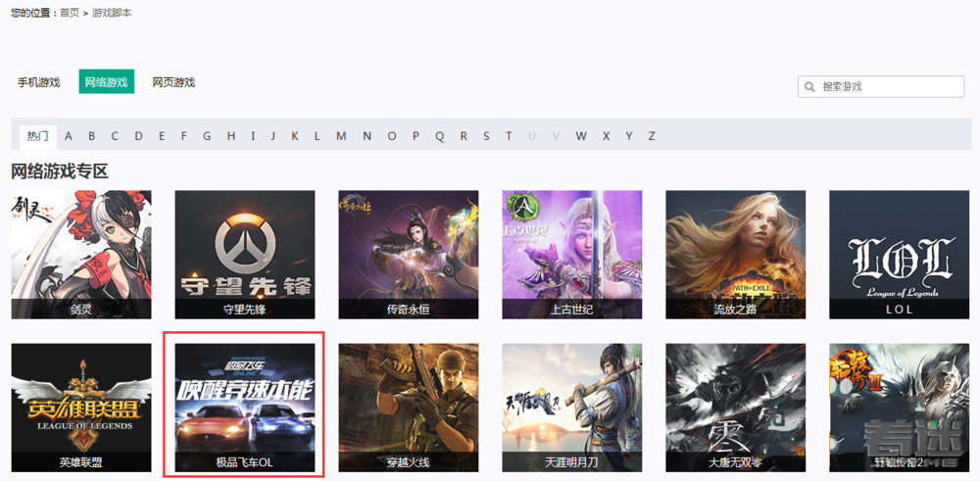Open the 剑灵 game thumbnail
Image resolution: width=980 pixels, height=481 pixels.
pyautogui.click(x=81, y=254)
